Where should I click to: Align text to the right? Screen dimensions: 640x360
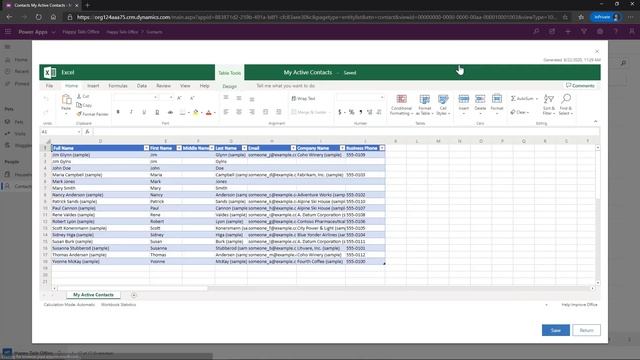pyautogui.click(x=252, y=112)
